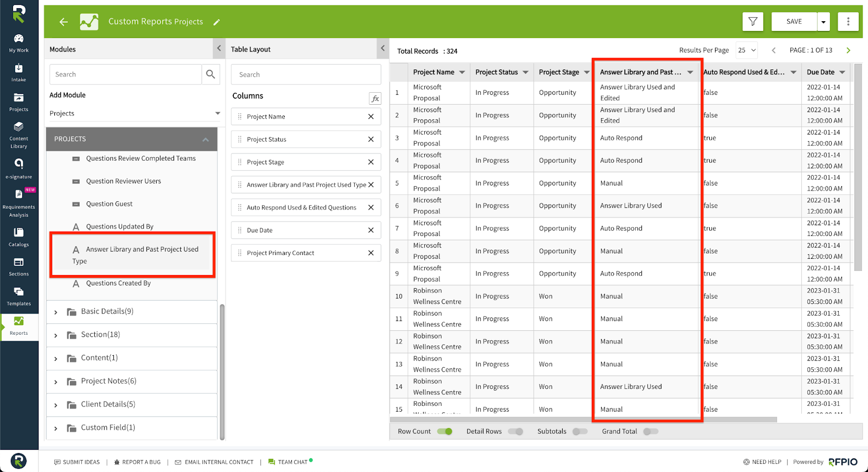Click NEED HELP in the footer
Image resolution: width=868 pixels, height=472 pixels.
click(x=762, y=462)
